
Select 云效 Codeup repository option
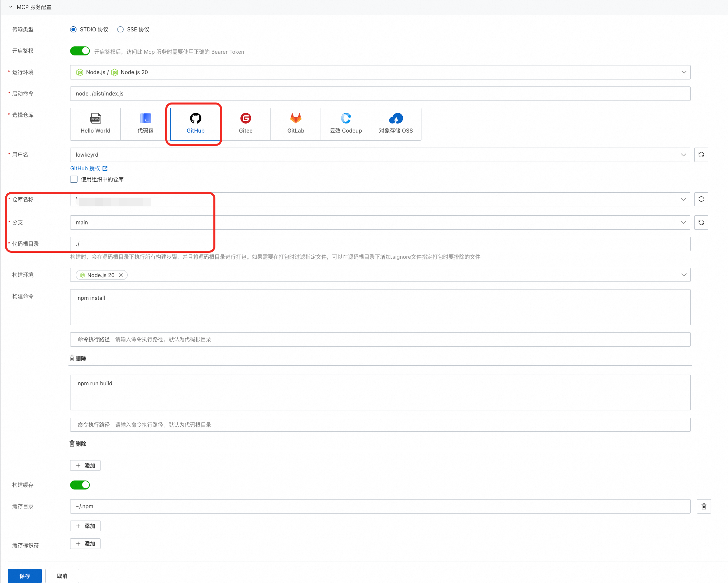point(345,124)
